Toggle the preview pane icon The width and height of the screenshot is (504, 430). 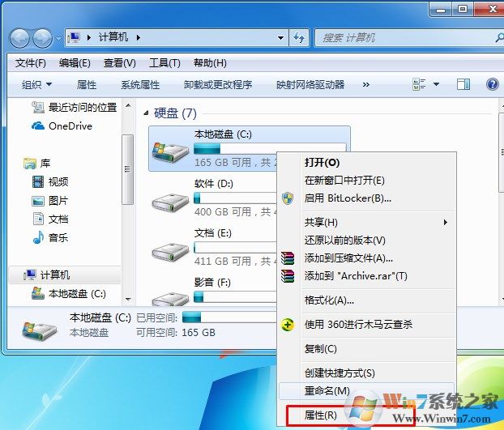[x=463, y=84]
